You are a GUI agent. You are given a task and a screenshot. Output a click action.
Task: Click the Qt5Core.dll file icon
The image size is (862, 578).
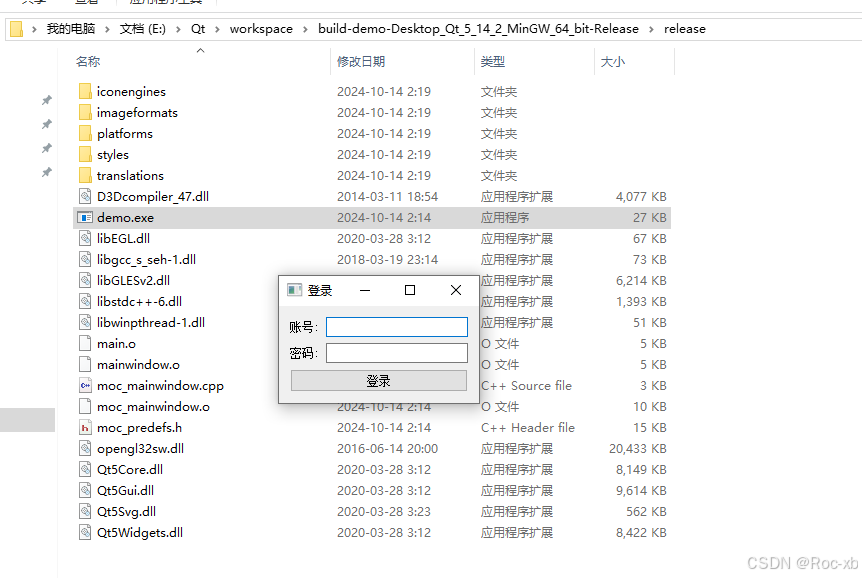click(x=85, y=469)
